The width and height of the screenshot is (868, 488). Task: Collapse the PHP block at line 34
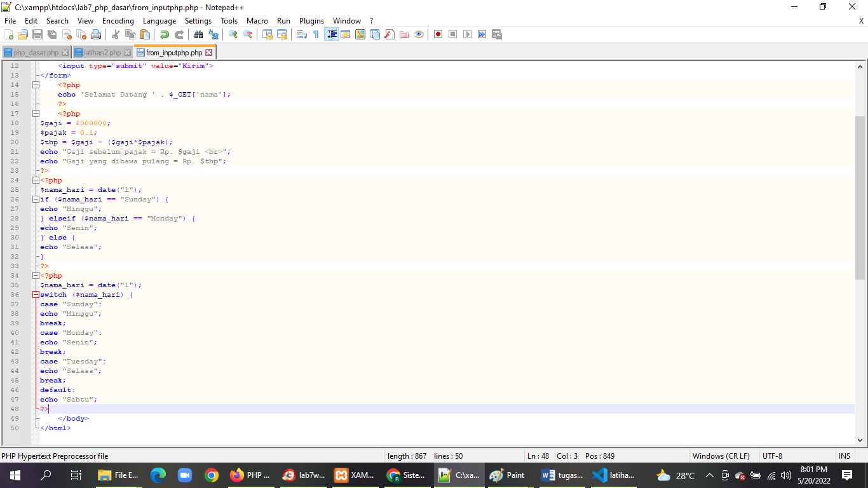coord(36,276)
